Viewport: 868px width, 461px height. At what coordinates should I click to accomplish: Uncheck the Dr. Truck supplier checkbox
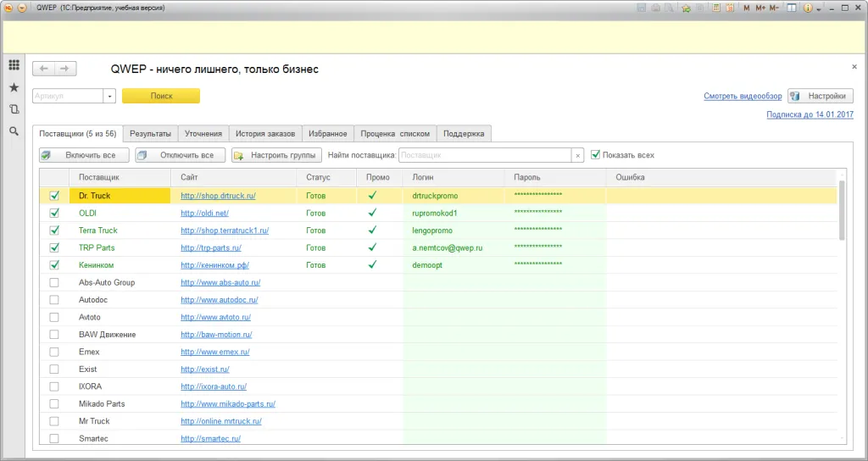[54, 196]
